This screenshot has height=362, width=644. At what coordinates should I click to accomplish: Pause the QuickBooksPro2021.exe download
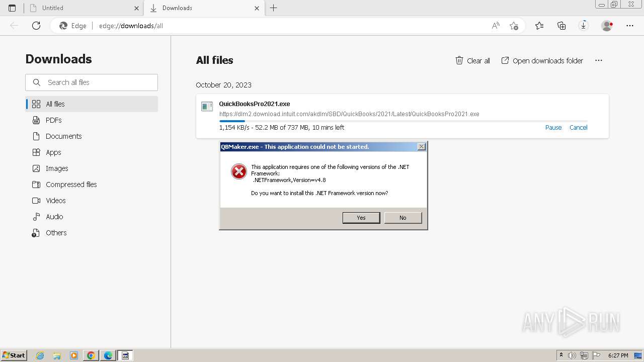553,128
